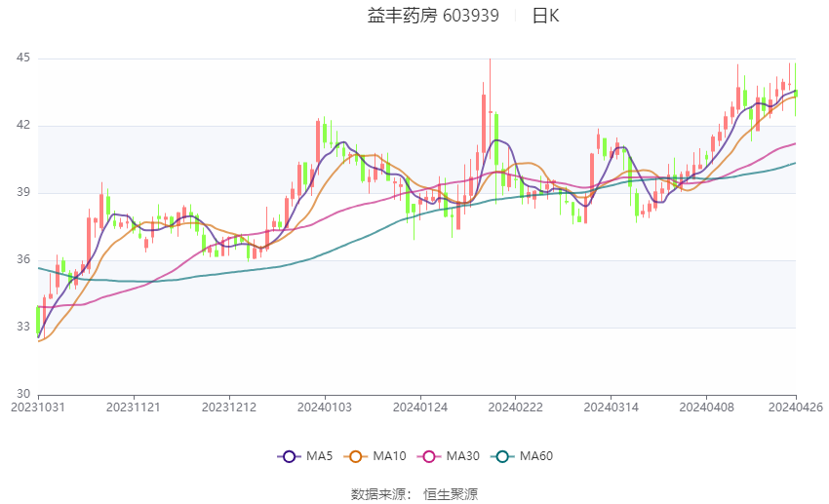Click the y-axis value 45
The image size is (829, 504).
[x=23, y=58]
